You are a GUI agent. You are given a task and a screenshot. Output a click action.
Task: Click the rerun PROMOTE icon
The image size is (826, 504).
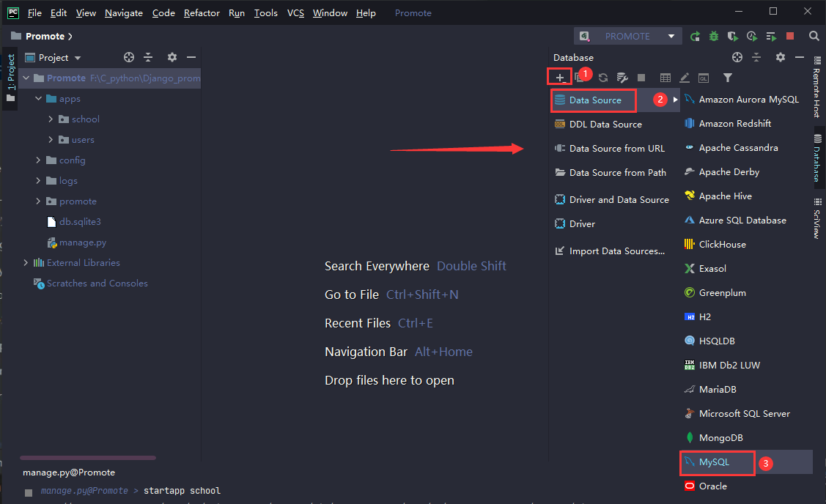point(695,37)
